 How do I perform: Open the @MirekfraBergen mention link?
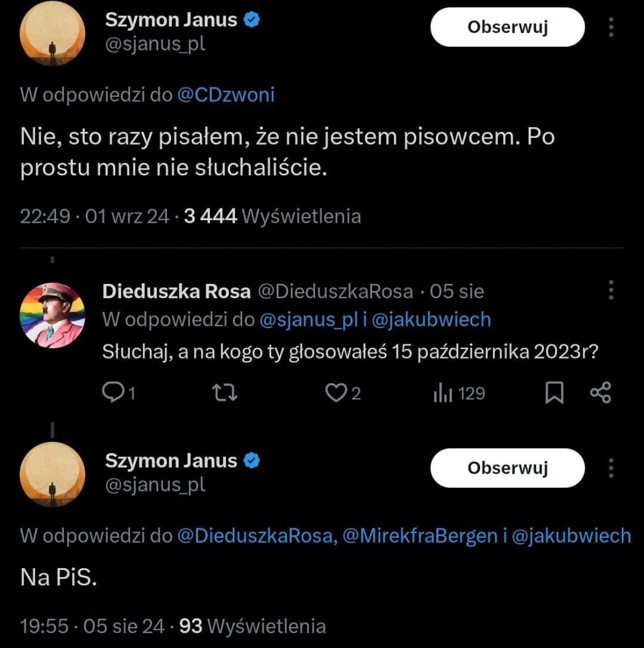pyautogui.click(x=420, y=535)
